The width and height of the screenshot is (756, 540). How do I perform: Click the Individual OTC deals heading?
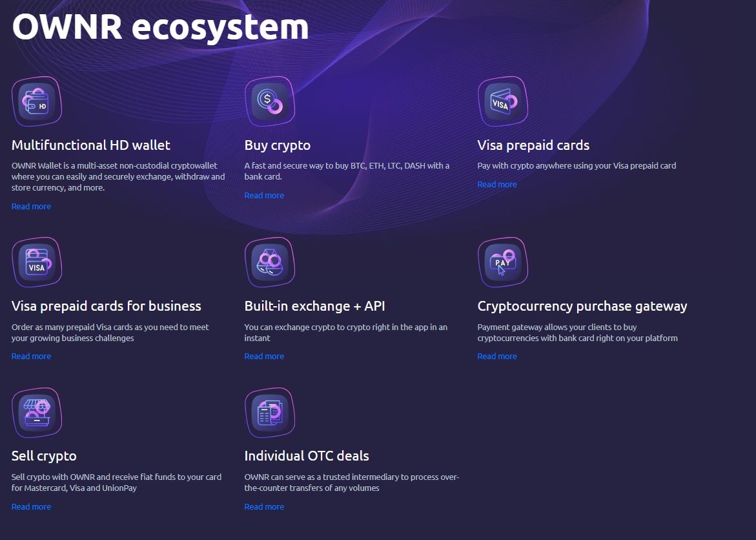[x=307, y=456]
